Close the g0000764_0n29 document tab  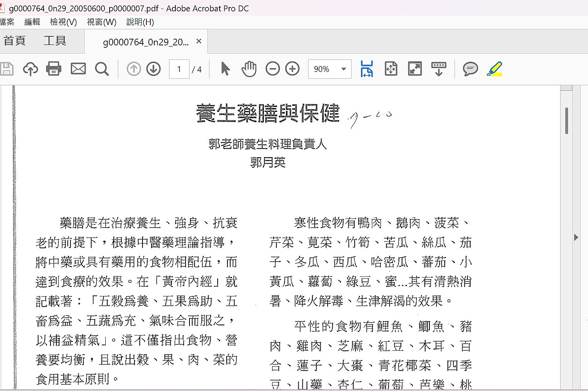pos(199,41)
